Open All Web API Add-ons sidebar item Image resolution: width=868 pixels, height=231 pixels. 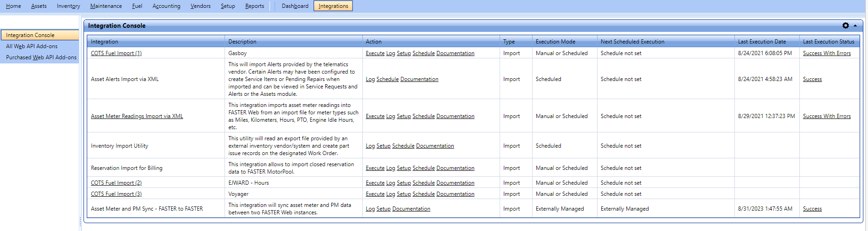click(x=32, y=46)
